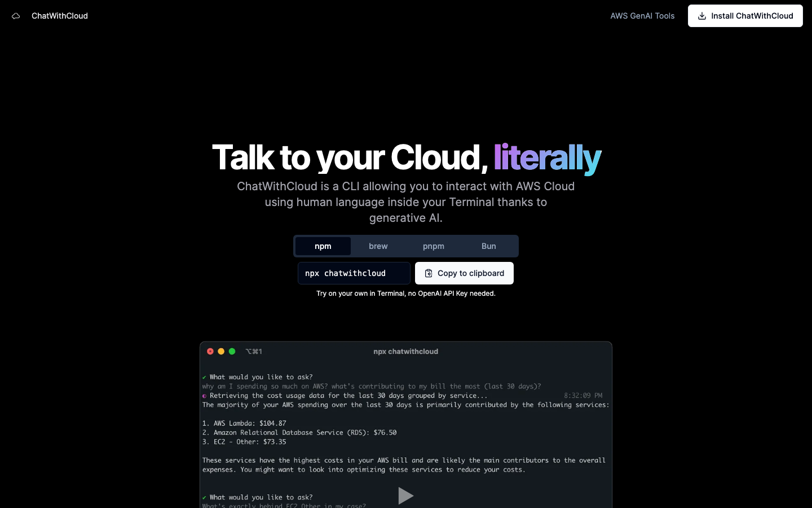Click the 'why am I spending so much' question
Viewport: 812px width, 508px height.
372,387
